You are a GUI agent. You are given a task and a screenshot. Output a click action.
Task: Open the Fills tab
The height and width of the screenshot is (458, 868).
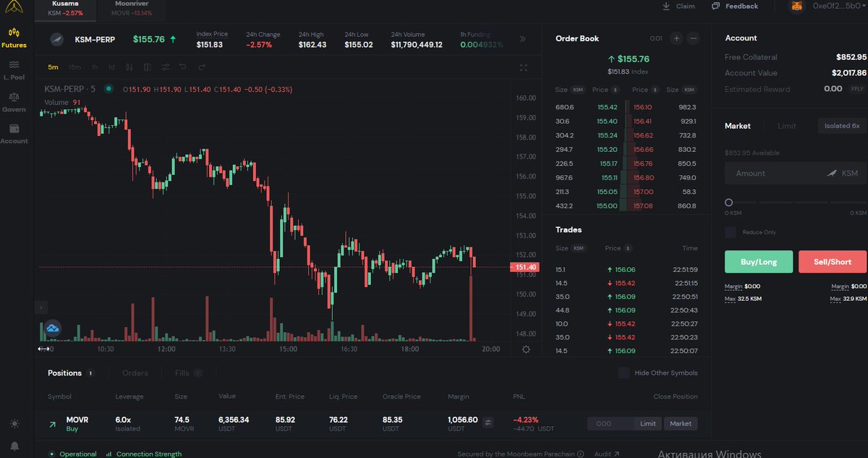pos(188,373)
